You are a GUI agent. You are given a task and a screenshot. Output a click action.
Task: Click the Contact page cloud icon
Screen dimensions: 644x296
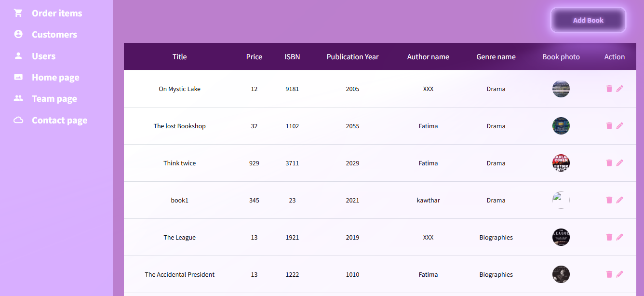18,120
